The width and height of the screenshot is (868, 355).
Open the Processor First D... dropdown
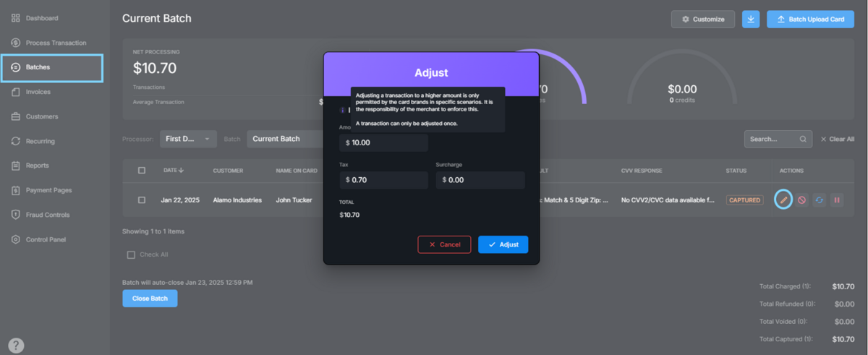point(187,139)
